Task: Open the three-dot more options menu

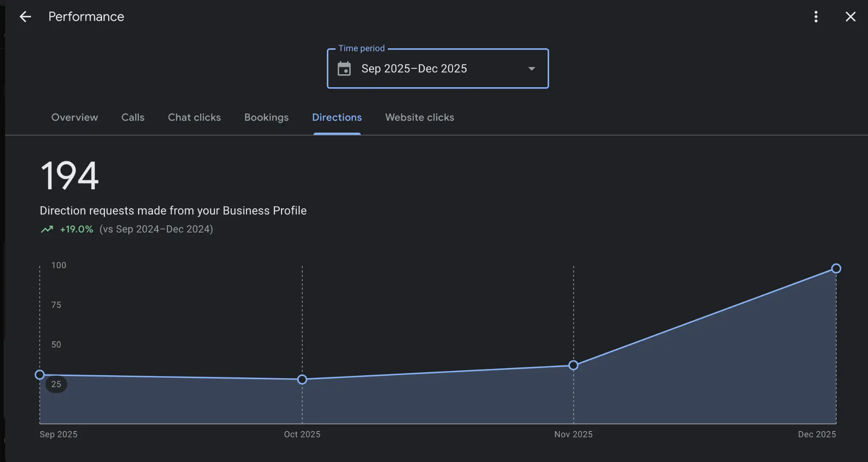Action: (816, 17)
